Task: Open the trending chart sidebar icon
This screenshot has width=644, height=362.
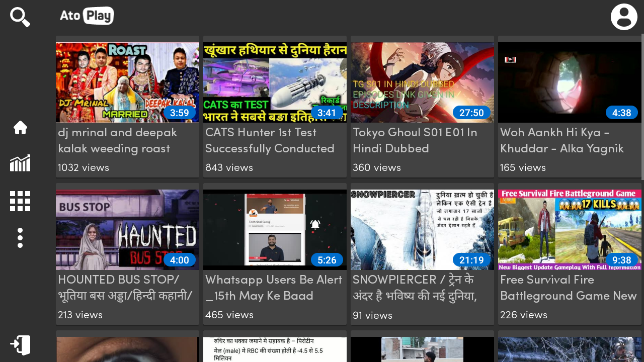Action: coord(20,163)
